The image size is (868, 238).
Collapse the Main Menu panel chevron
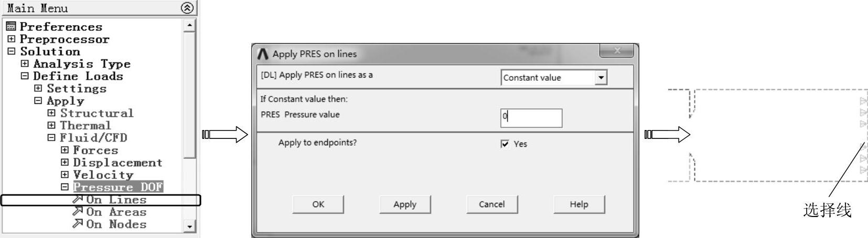[187, 8]
